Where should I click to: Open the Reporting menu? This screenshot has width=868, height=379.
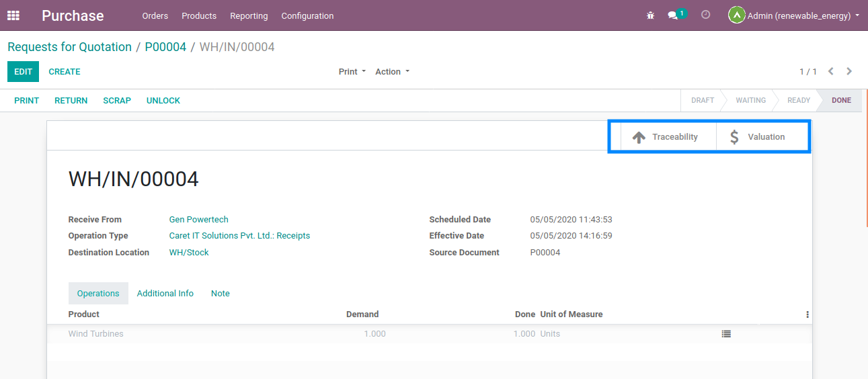point(249,15)
